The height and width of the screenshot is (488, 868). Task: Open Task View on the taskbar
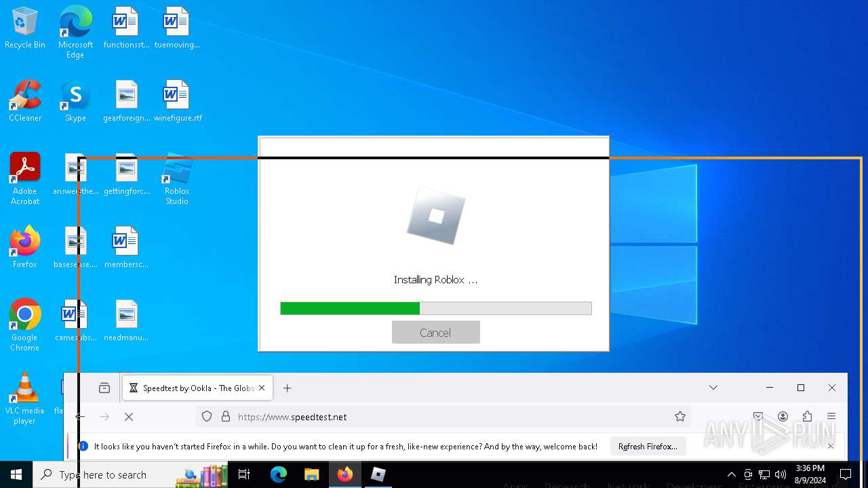(x=244, y=474)
